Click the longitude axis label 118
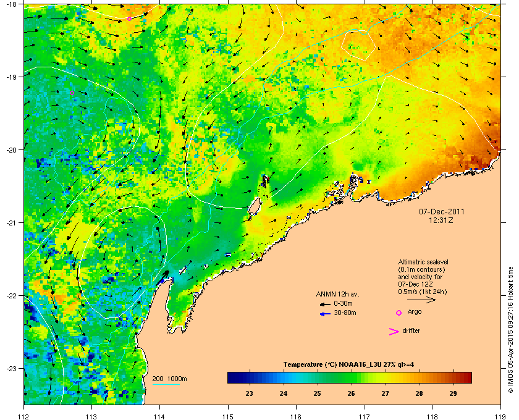The height and width of the screenshot is (420, 519). click(x=432, y=417)
